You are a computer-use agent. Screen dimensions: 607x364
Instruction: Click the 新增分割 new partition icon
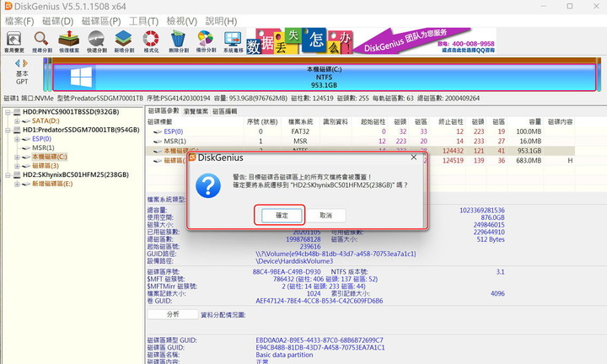pos(124,41)
